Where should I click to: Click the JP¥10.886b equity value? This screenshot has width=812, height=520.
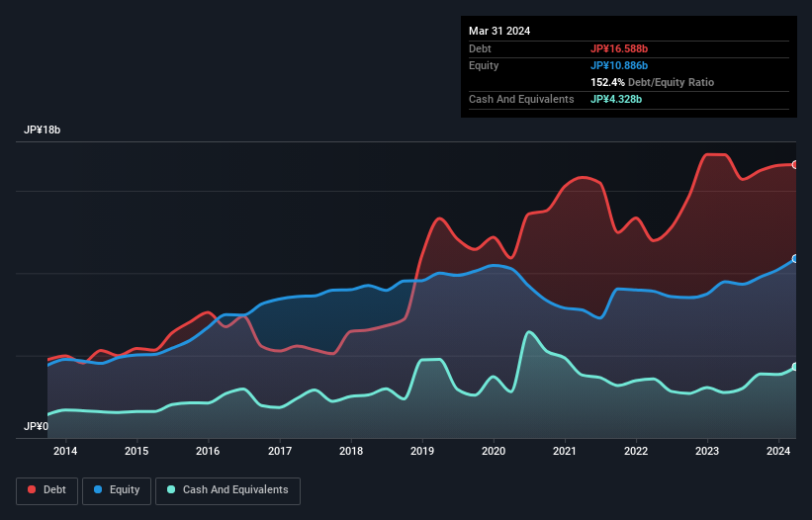(x=619, y=65)
